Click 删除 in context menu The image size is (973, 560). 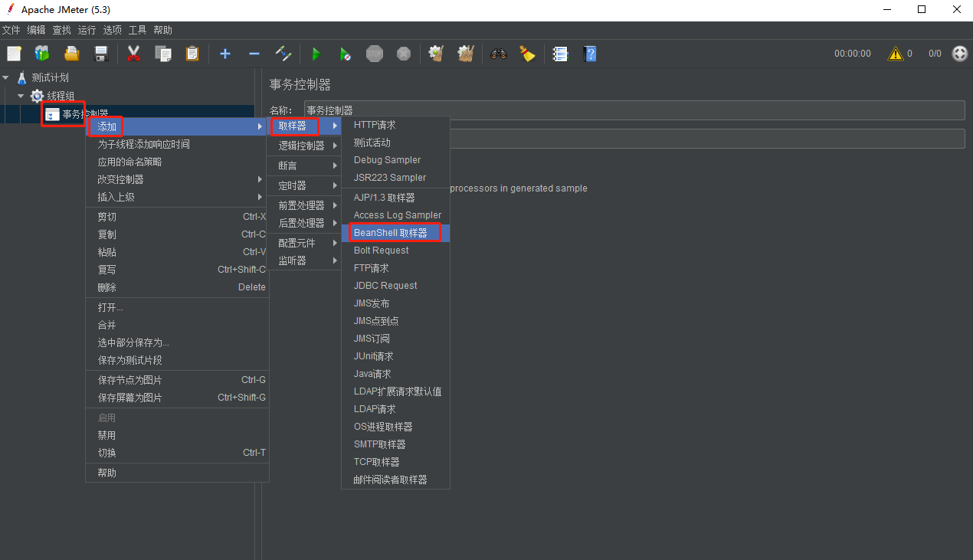coord(177,287)
